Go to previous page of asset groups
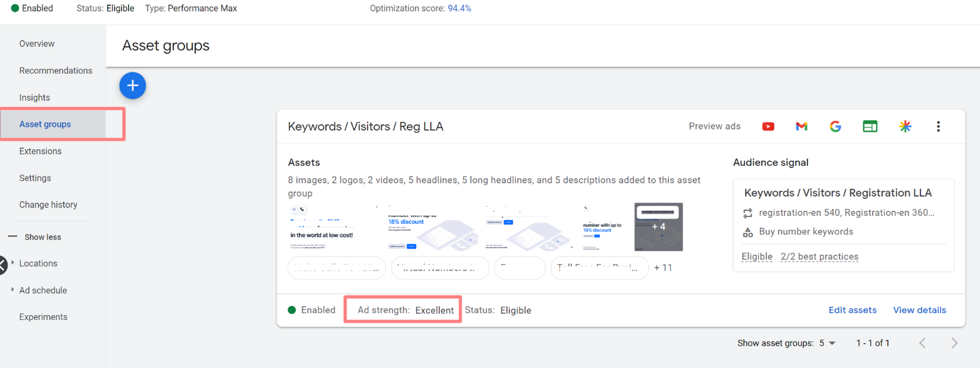The width and height of the screenshot is (980, 368). point(923,343)
